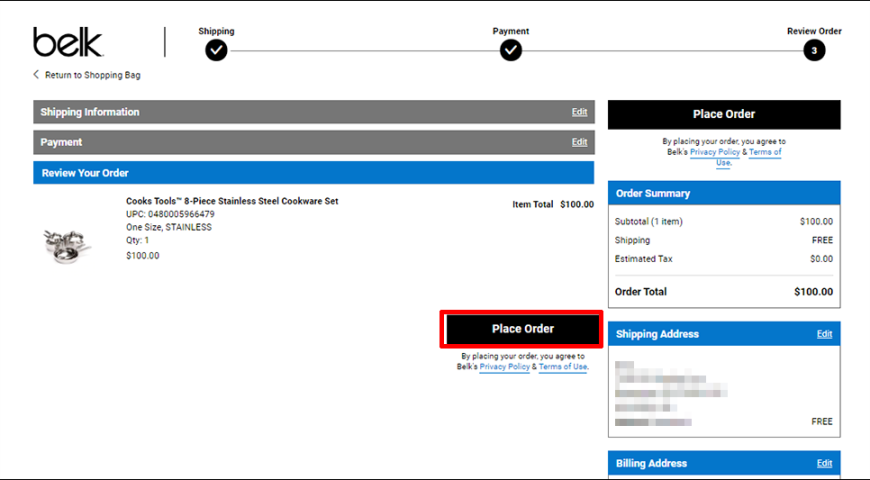The width and height of the screenshot is (870, 480).
Task: Click the Order Summary header
Action: (724, 193)
